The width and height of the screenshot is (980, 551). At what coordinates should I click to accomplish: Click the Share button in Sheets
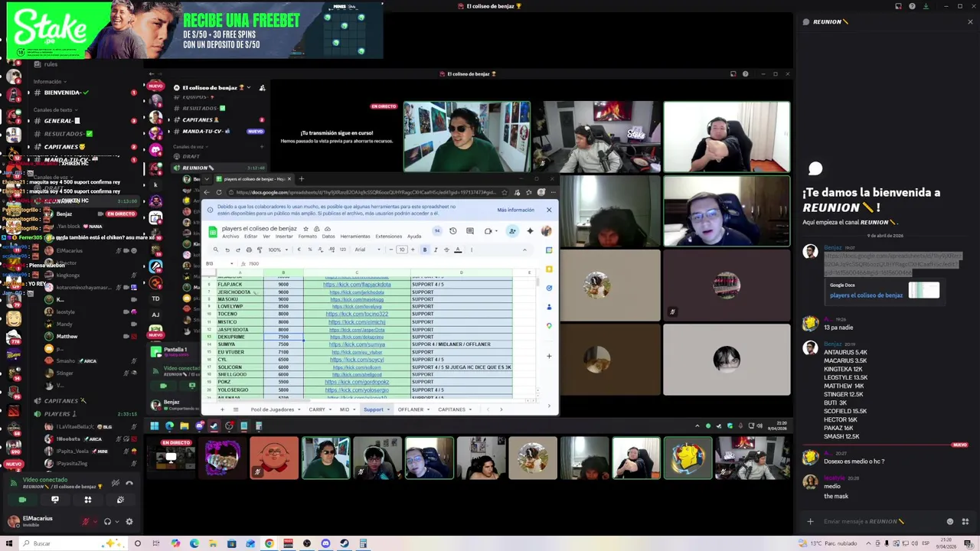tap(512, 231)
